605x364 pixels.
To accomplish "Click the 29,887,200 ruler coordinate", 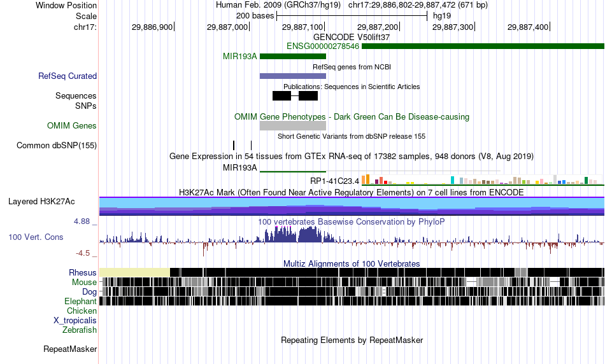I will pos(378,27).
